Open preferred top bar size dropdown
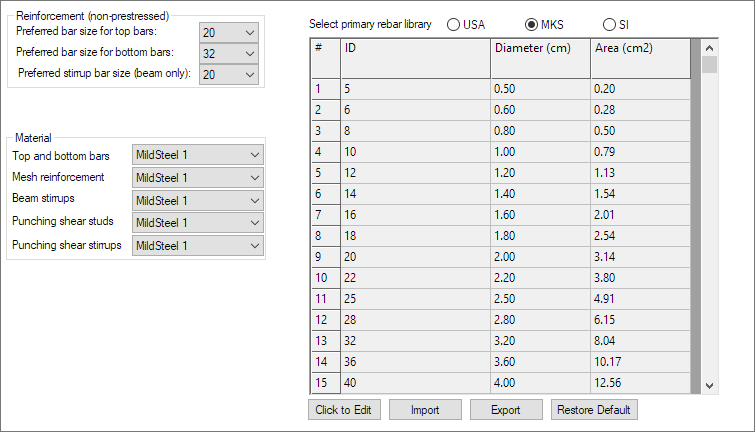Screen dimensions: 755x432 click(x=228, y=33)
